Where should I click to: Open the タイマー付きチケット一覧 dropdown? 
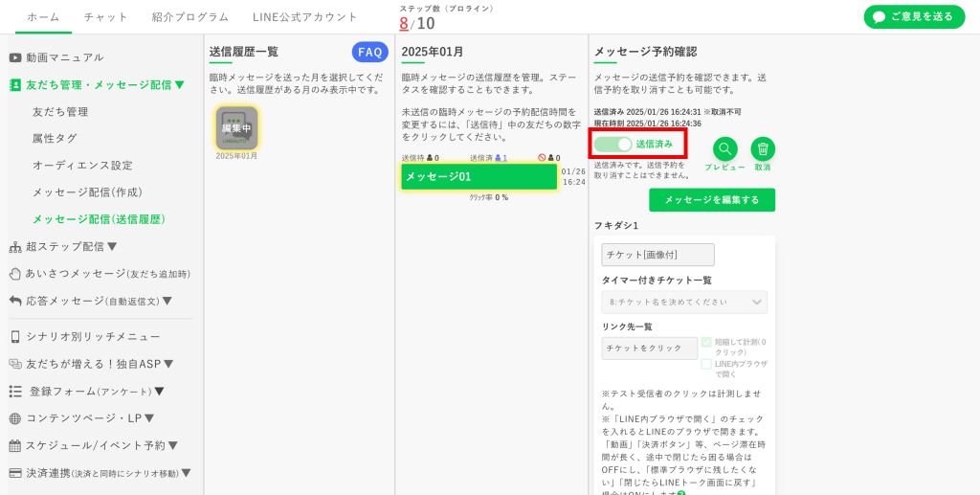(684, 302)
